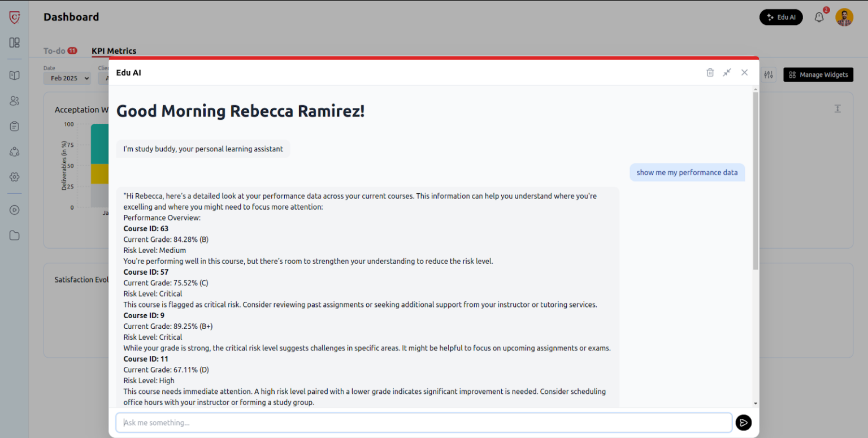Open the open-book courses icon in sidebar
868x438 pixels.
point(15,75)
